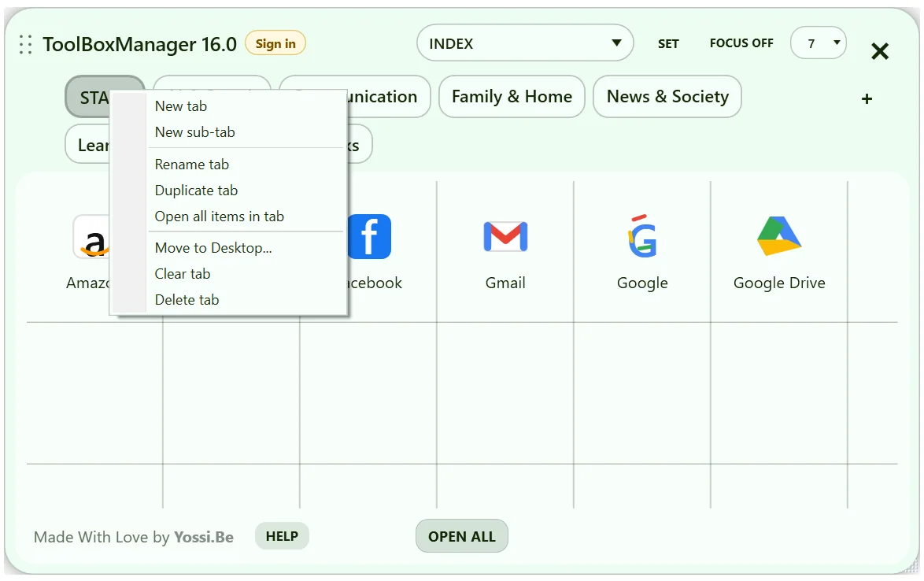The height and width of the screenshot is (581, 924).
Task: Close the ToolBoxManager window with X
Action: click(880, 51)
